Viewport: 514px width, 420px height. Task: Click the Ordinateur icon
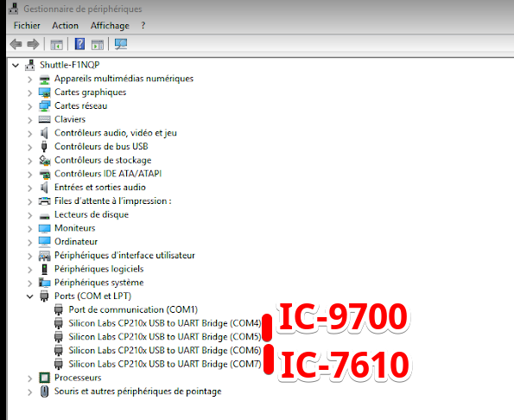click(44, 242)
